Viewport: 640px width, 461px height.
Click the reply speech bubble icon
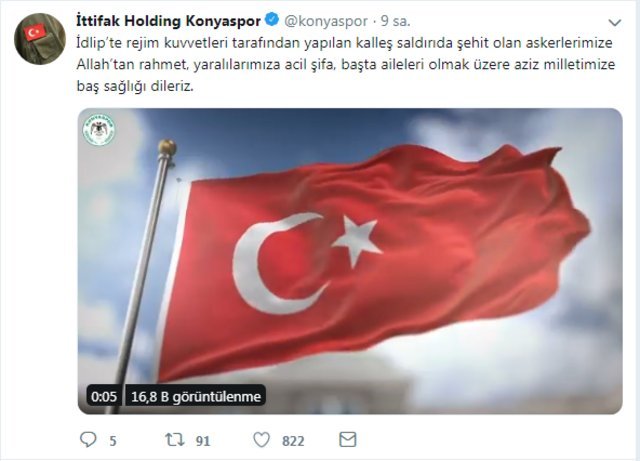coord(88,440)
